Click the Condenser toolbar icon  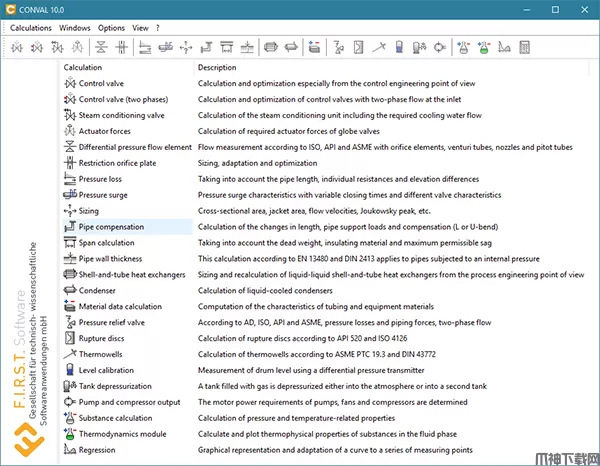tap(291, 47)
